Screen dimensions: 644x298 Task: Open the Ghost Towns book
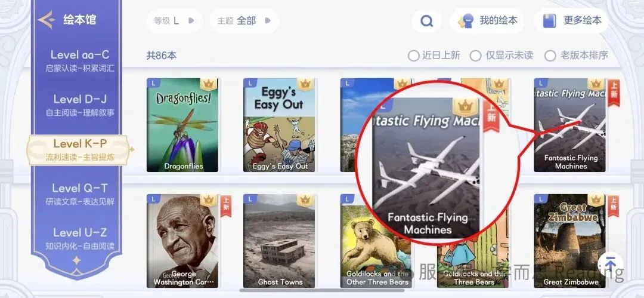coord(279,241)
